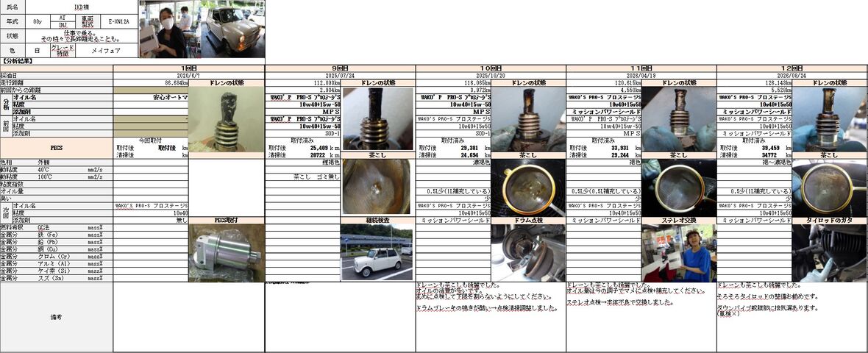The image size is (868, 353).
Task: Open the タイロッドのガタ photo
Action: 830,252
